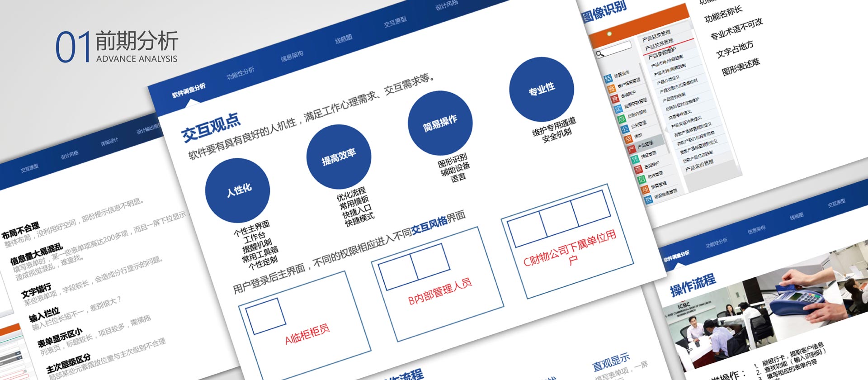The width and height of the screenshot is (868, 380).
Task: Click the blue 担 icon at the sidebar bottom
Action: click(648, 199)
